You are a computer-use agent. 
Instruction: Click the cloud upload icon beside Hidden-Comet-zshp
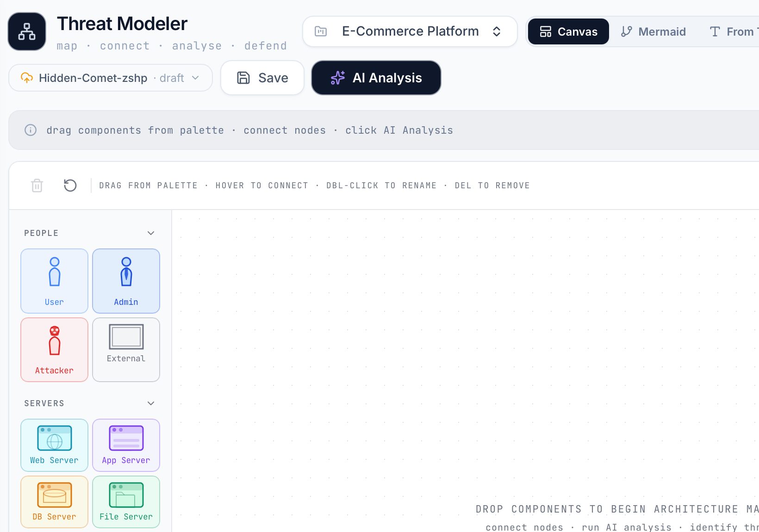pos(27,78)
